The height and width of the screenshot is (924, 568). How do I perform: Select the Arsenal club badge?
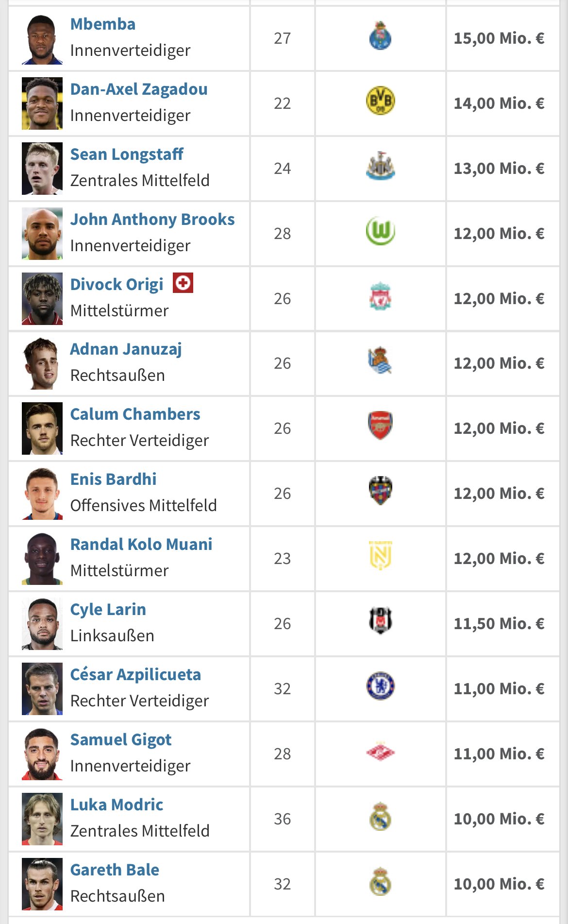[x=380, y=426]
